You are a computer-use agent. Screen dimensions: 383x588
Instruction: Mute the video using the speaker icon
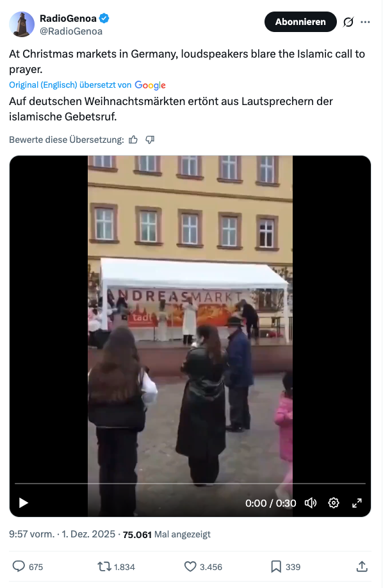click(311, 503)
